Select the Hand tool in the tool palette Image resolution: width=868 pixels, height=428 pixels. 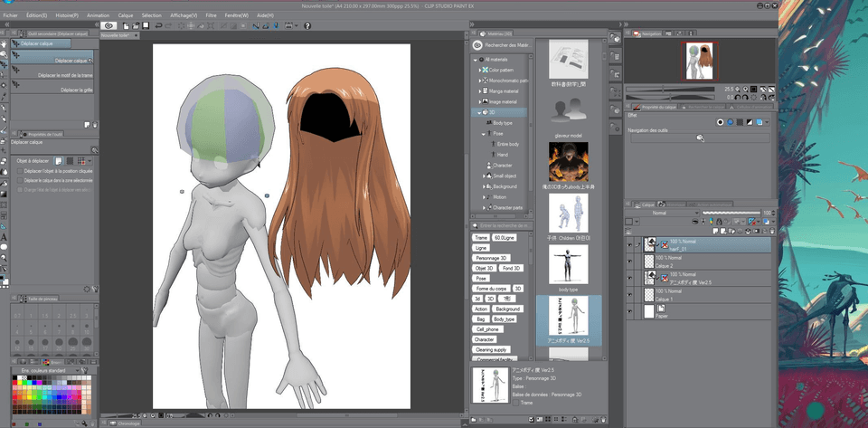[4, 43]
